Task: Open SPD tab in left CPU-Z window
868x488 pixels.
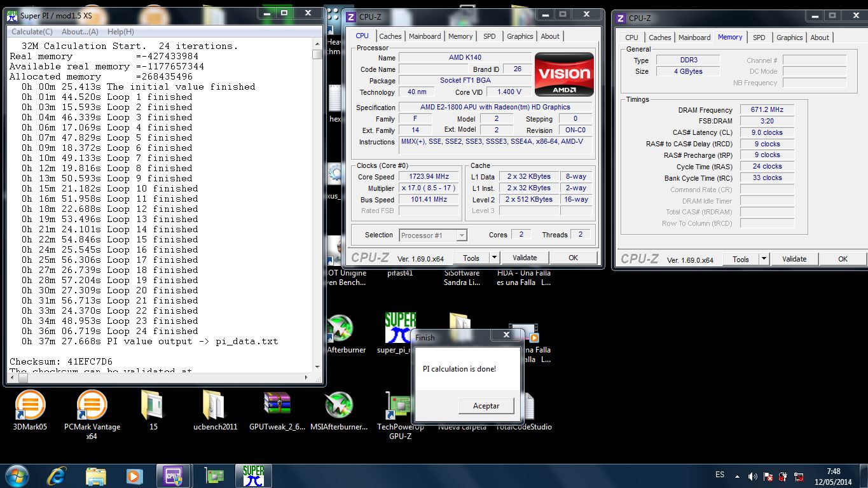Action: (489, 36)
